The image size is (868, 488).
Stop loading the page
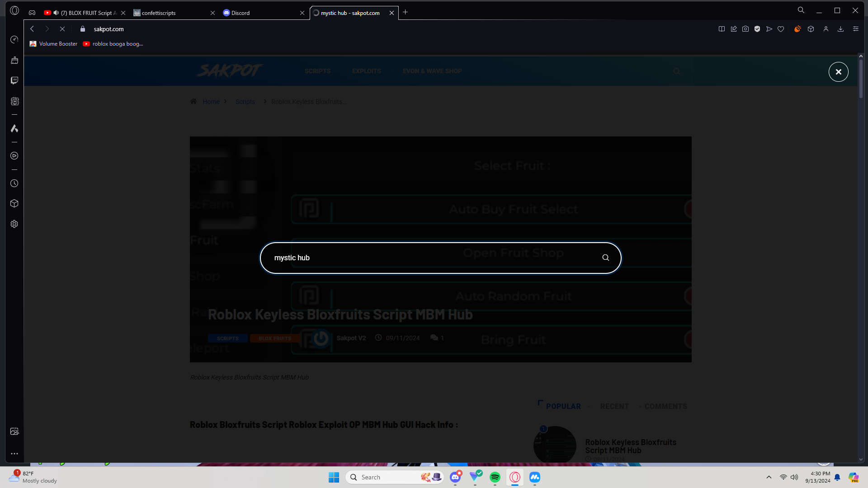coord(62,29)
